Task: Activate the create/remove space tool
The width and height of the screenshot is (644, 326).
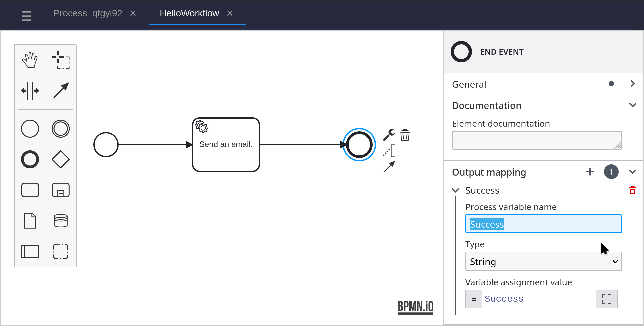Action: click(30, 91)
